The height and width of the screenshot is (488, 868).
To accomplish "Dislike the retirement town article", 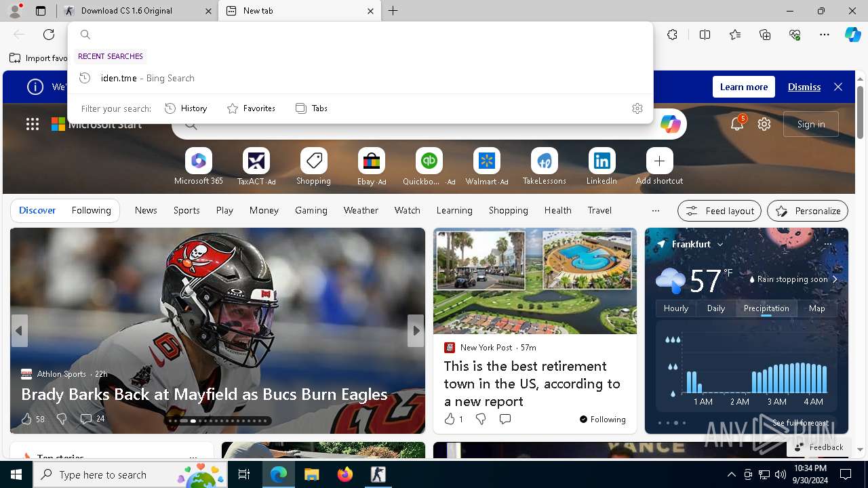I will point(481,420).
